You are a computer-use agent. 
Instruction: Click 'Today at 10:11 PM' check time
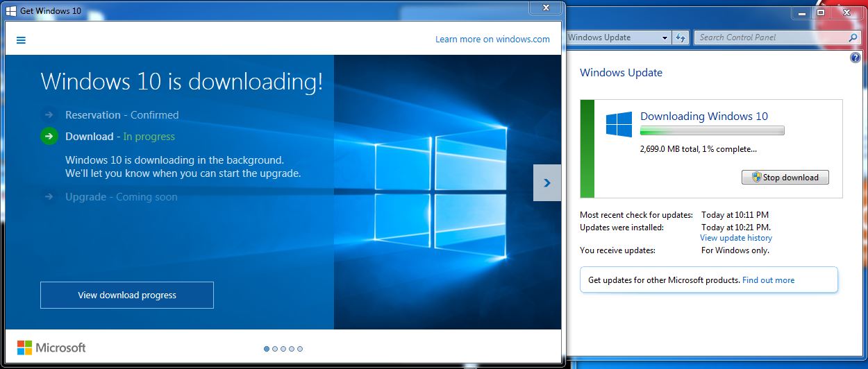tap(735, 215)
